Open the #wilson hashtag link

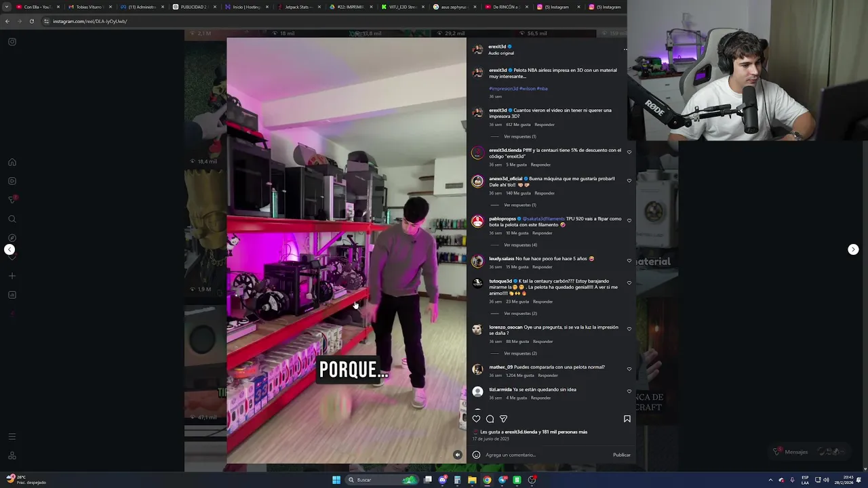point(528,89)
